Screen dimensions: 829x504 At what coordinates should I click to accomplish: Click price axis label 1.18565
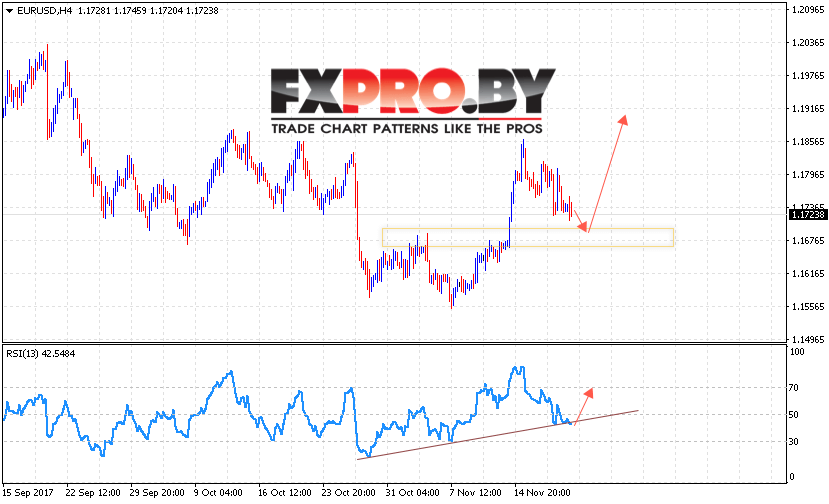[x=808, y=142]
